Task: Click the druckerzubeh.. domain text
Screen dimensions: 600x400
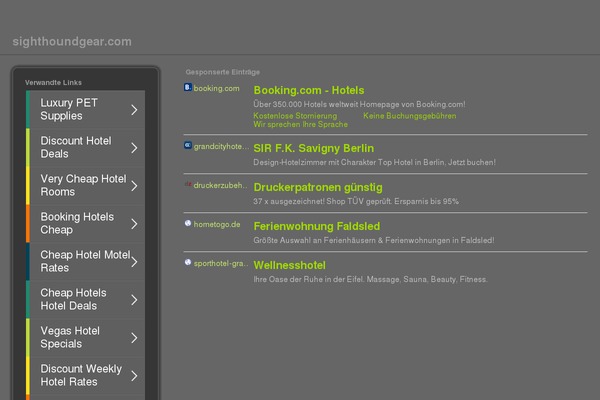Action: 220,185
